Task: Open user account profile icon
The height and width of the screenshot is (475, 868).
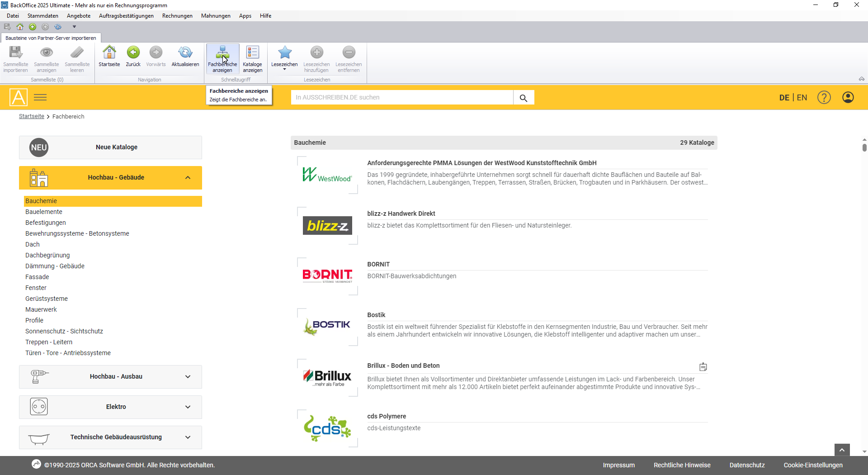Action: click(848, 97)
